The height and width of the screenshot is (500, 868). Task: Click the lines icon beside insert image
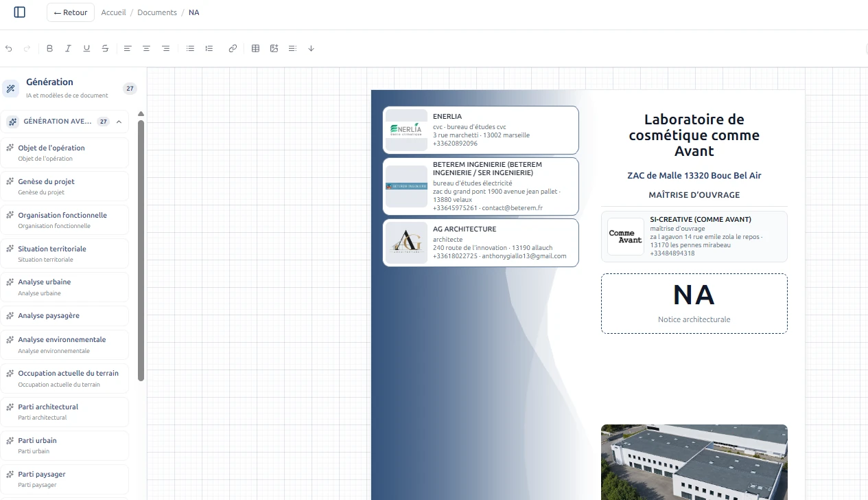coord(292,49)
